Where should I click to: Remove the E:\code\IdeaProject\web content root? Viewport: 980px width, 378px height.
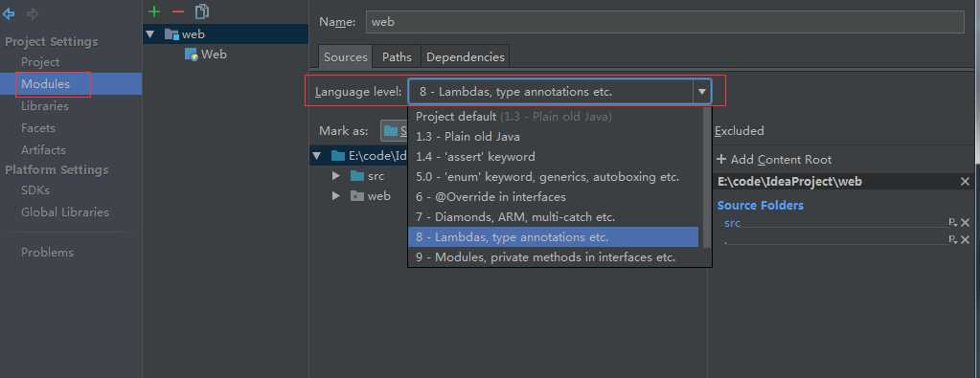click(x=965, y=182)
